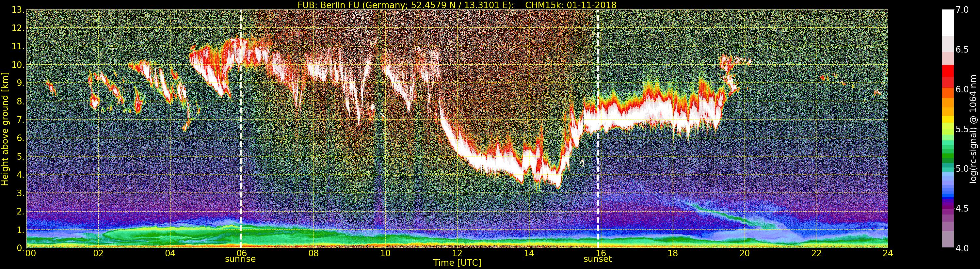
Task: Click the dashed white sunset line
Action: point(598,129)
